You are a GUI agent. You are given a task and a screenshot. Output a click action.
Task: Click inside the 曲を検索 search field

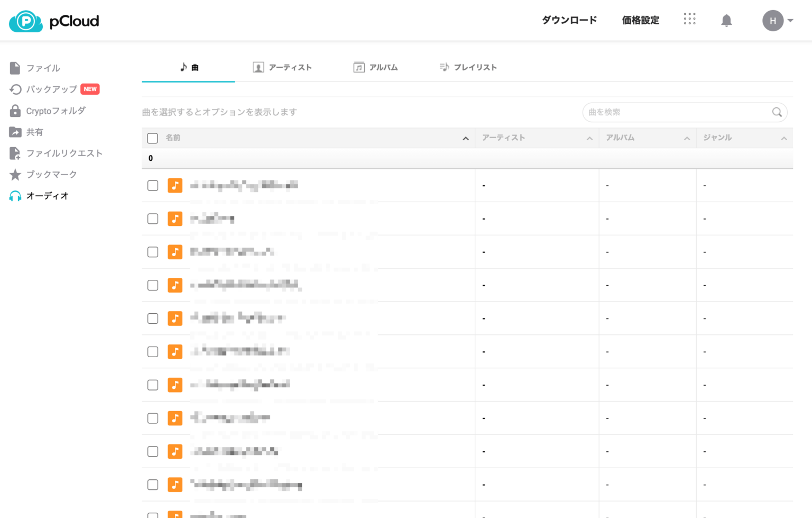click(677, 112)
